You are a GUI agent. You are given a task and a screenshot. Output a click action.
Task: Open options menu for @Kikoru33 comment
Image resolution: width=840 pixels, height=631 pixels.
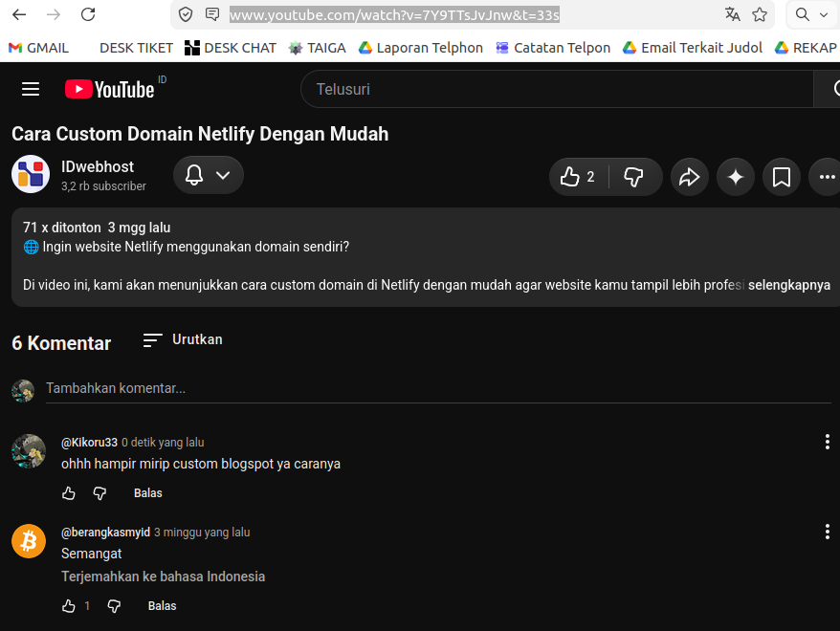(x=828, y=442)
